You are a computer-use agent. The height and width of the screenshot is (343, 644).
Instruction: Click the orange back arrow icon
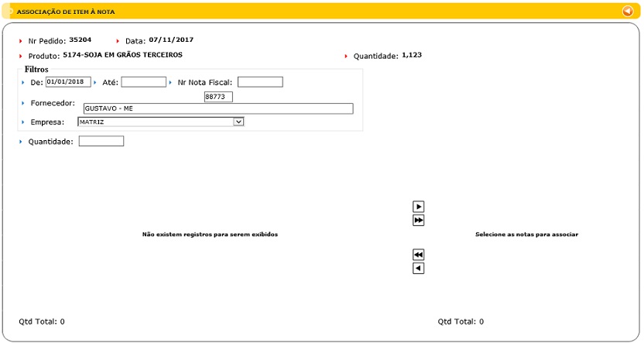628,11
